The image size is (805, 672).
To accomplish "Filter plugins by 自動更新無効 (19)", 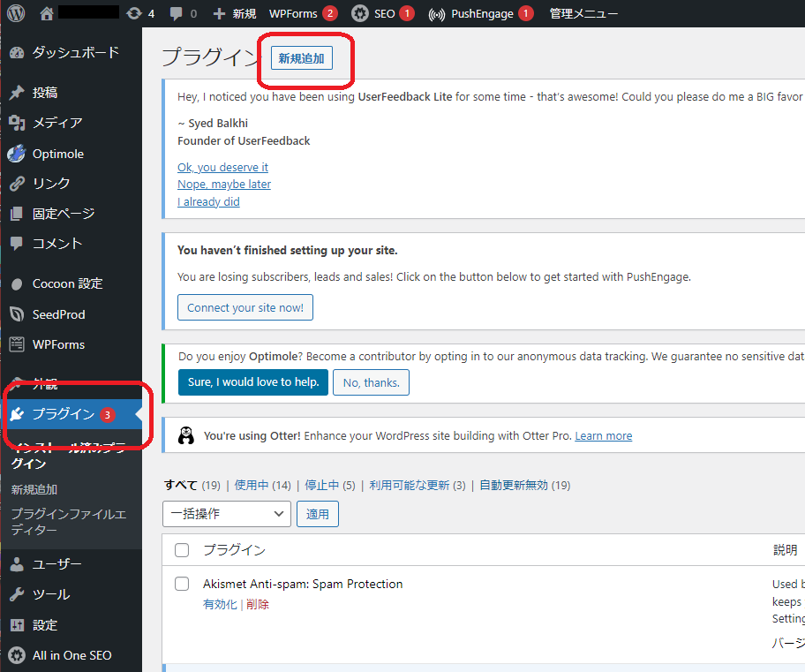I will [524, 485].
